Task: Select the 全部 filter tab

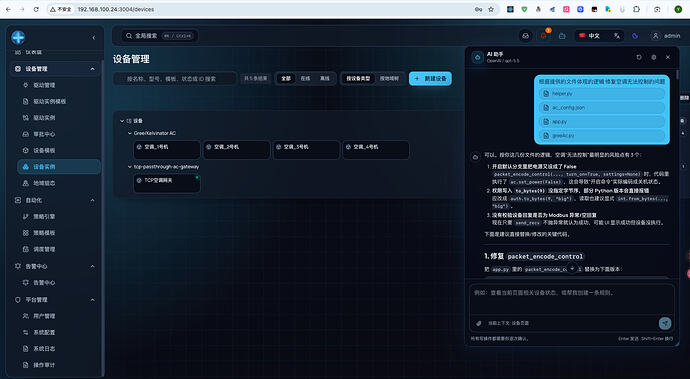Action: 286,78
